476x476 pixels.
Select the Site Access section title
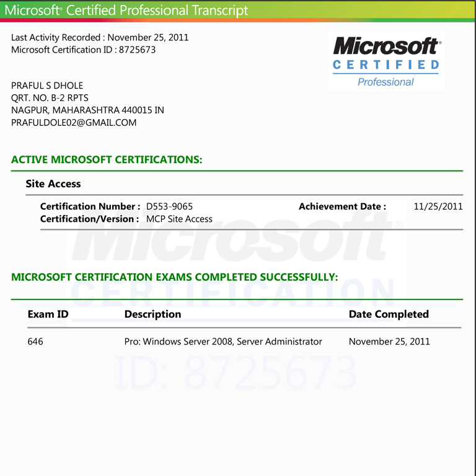tap(53, 183)
